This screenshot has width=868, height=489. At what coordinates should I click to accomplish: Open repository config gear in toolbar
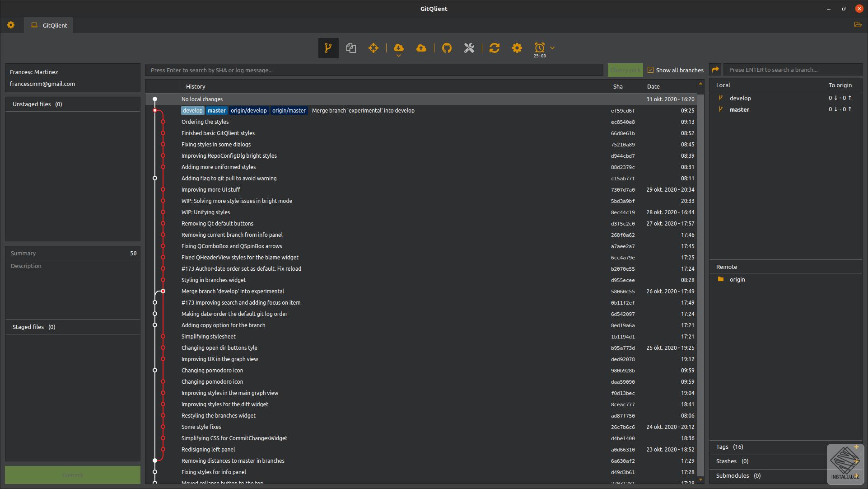coord(517,48)
